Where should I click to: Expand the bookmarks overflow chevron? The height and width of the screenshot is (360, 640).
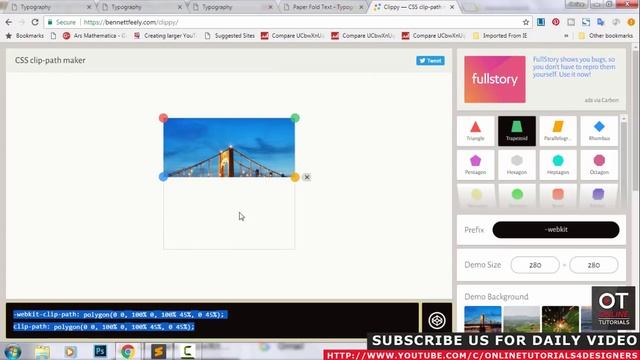[x=566, y=36]
